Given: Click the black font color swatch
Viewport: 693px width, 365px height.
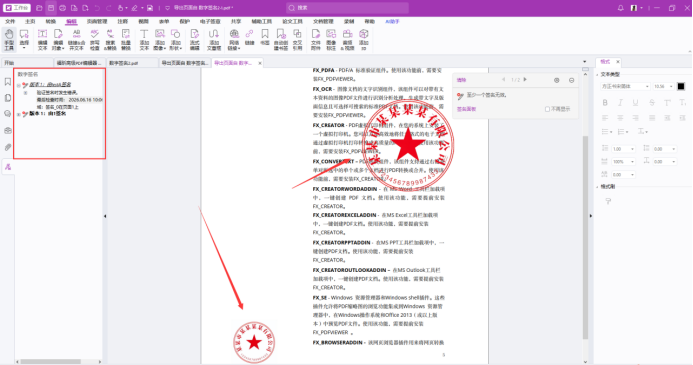Looking at the screenshot, I should click(681, 86).
